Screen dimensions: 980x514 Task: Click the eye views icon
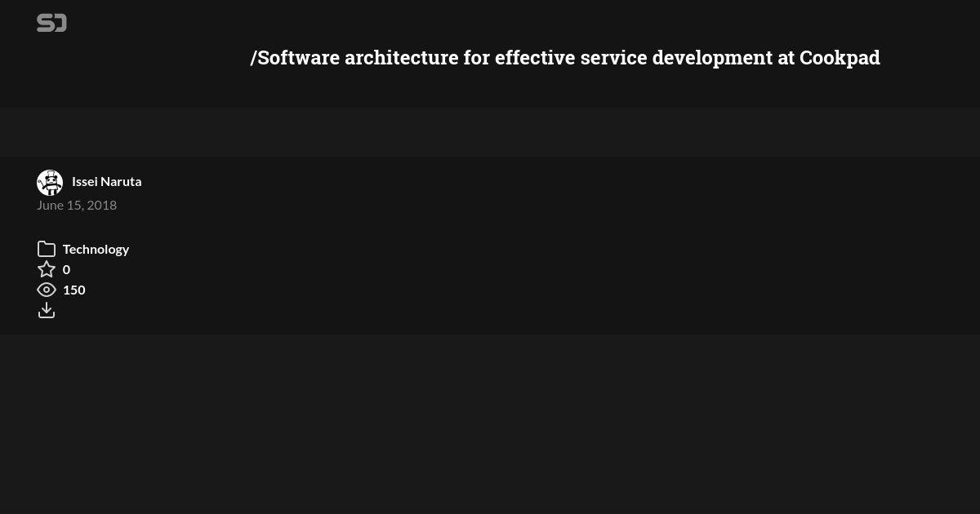(47, 290)
